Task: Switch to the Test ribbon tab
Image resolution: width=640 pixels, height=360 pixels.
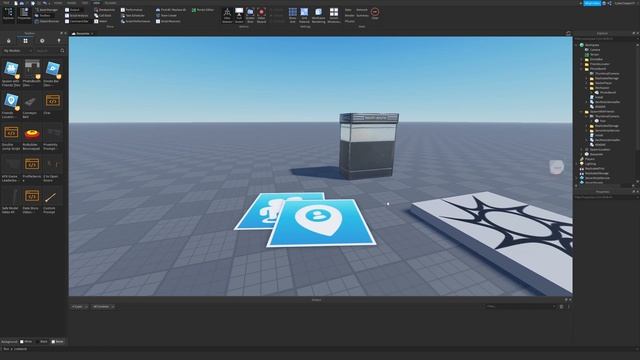Action: point(85,3)
